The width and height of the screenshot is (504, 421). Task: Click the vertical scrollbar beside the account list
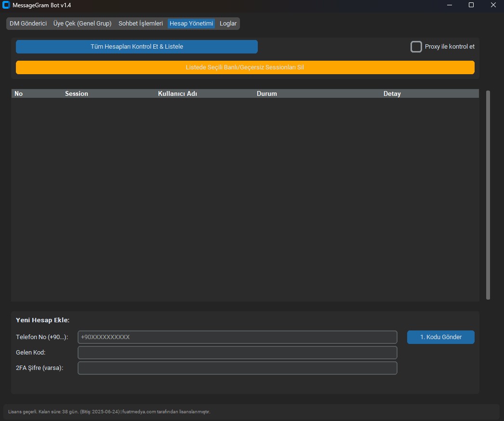pyautogui.click(x=488, y=195)
